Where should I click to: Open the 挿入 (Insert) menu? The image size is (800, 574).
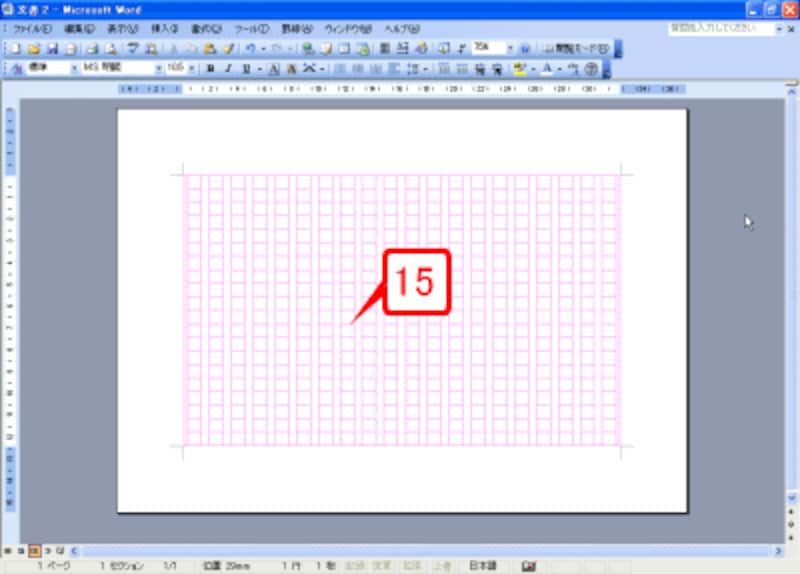coord(164,29)
